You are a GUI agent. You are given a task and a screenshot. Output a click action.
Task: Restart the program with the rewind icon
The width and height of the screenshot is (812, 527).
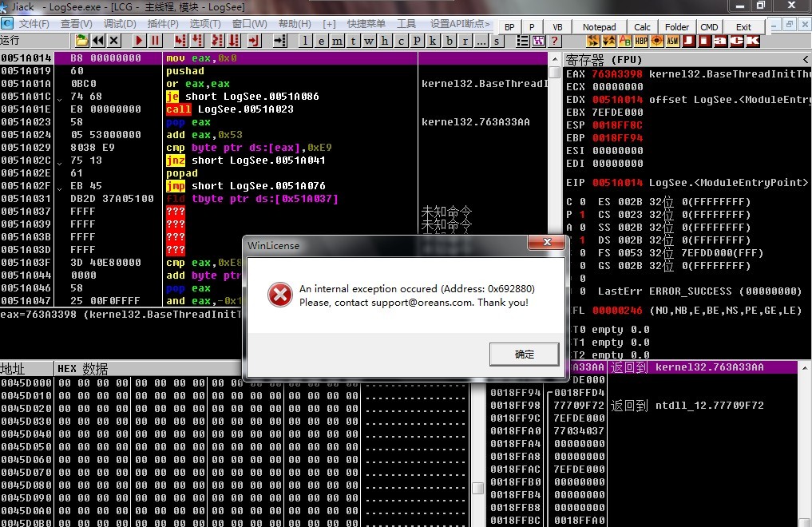pos(98,41)
